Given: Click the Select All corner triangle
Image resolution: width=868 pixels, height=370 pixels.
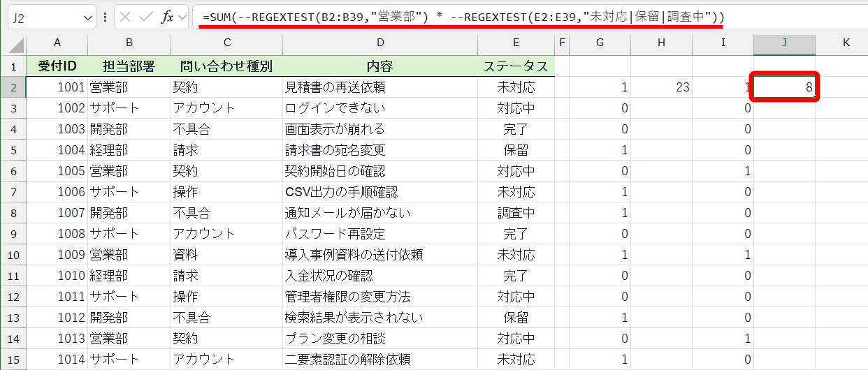Looking at the screenshot, I should coord(13,45).
